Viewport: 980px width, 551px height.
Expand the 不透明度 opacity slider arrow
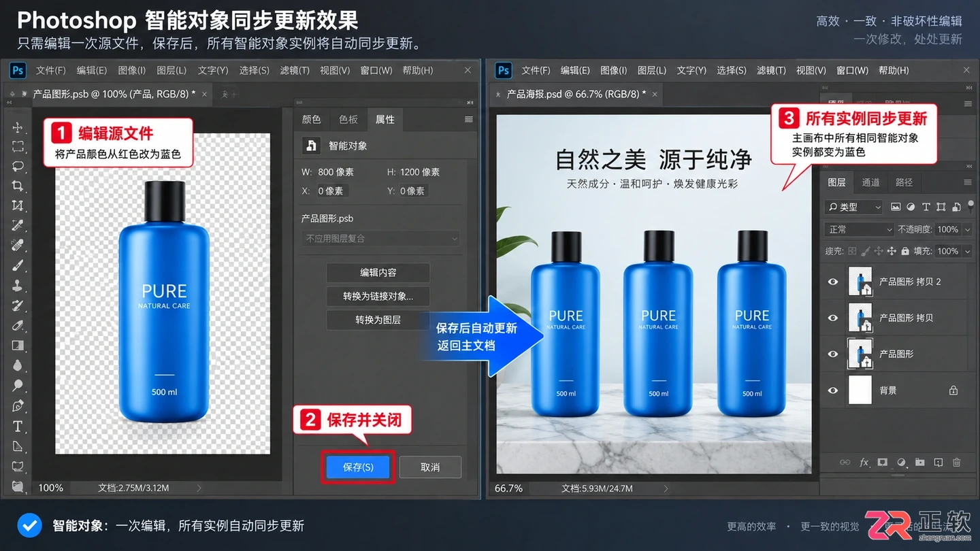point(967,229)
